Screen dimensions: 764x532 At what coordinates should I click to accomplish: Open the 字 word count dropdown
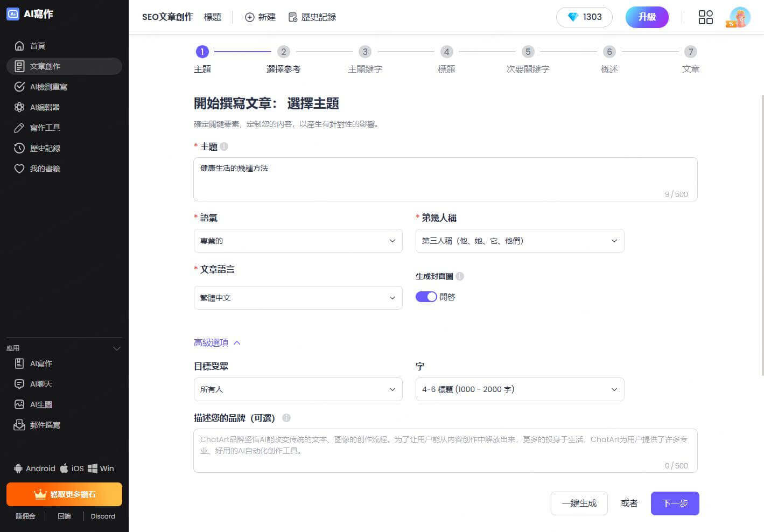pyautogui.click(x=520, y=389)
